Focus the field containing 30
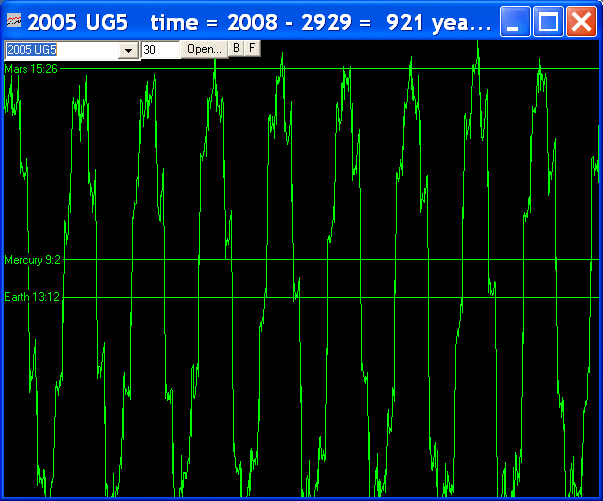Screen dimensions: 603x501 coord(160,50)
